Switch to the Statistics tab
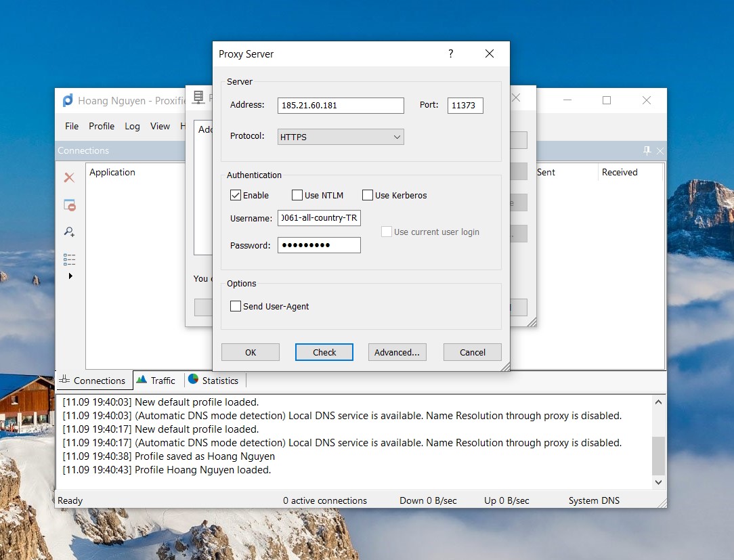 coord(214,381)
